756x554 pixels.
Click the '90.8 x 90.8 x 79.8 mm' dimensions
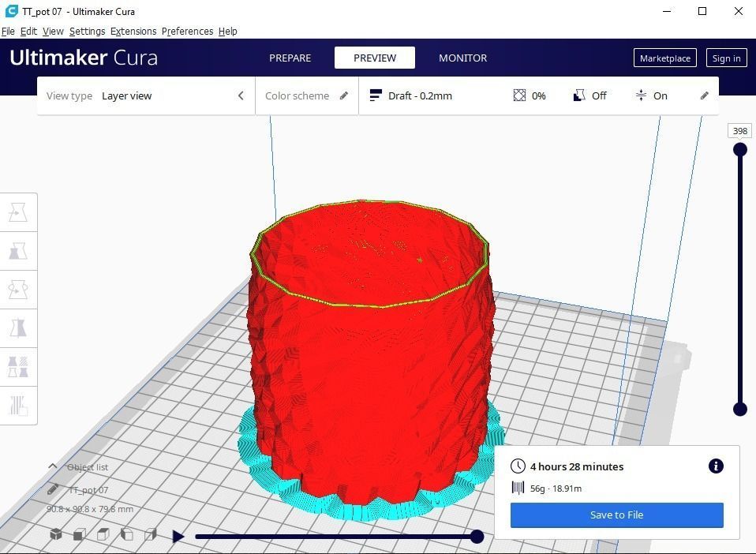coord(90,509)
